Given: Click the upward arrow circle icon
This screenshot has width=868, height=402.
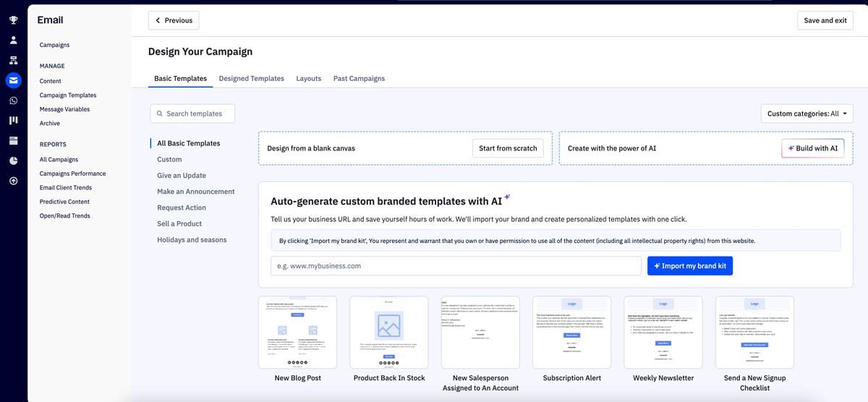Looking at the screenshot, I should tap(13, 181).
